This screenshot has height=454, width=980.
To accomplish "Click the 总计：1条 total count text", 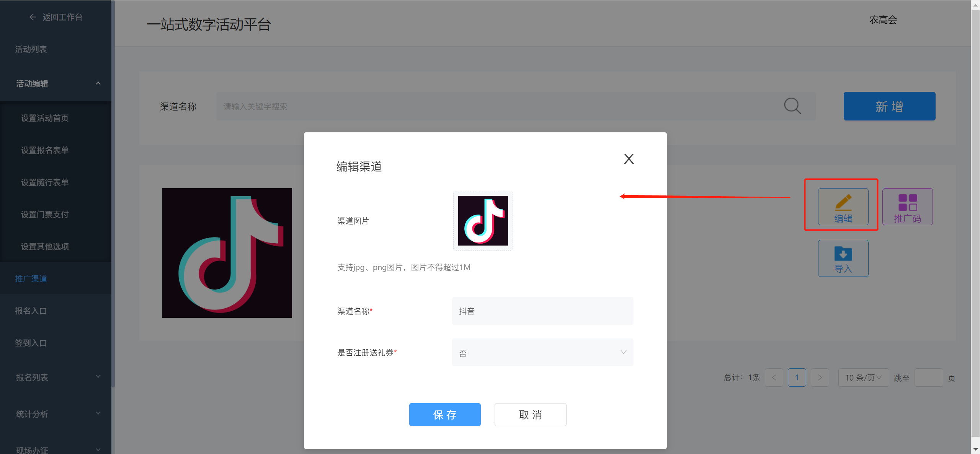I will [742, 378].
